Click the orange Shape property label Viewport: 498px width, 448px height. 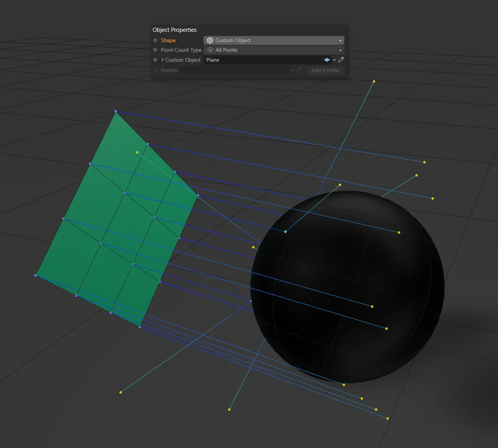168,40
